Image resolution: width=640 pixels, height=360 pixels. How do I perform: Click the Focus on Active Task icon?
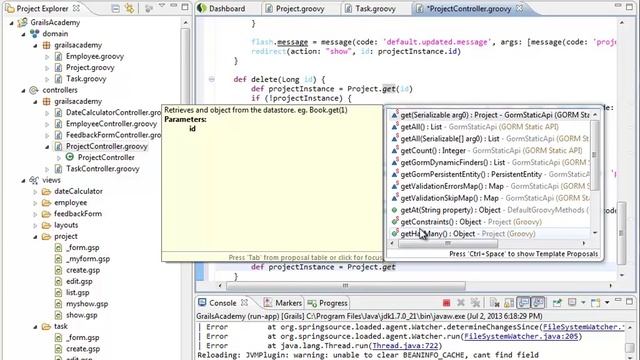point(149,8)
